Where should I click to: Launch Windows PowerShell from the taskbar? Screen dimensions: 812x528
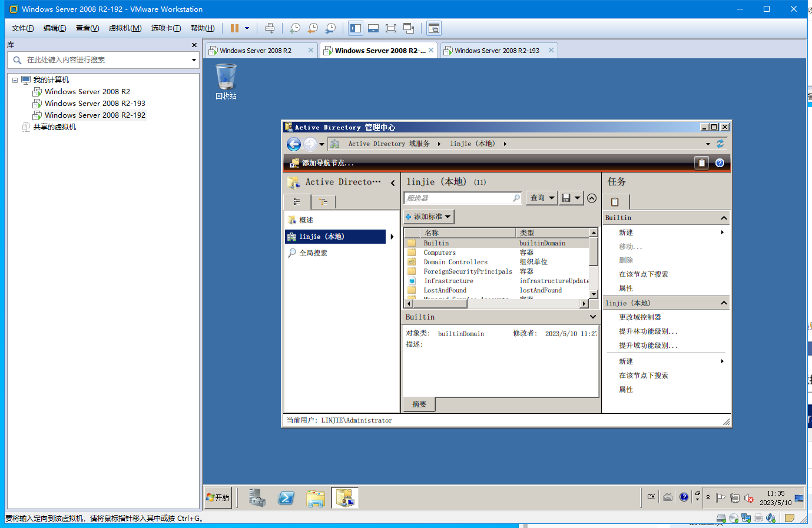coord(286,498)
